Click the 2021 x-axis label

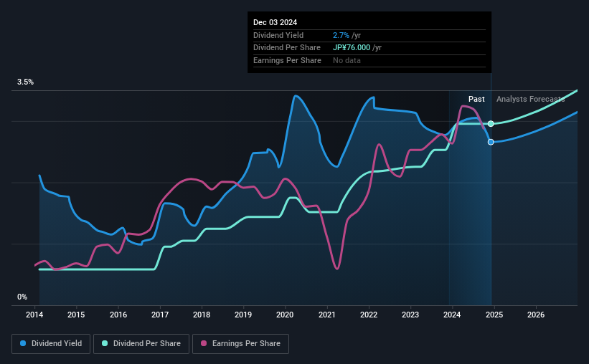pos(327,315)
